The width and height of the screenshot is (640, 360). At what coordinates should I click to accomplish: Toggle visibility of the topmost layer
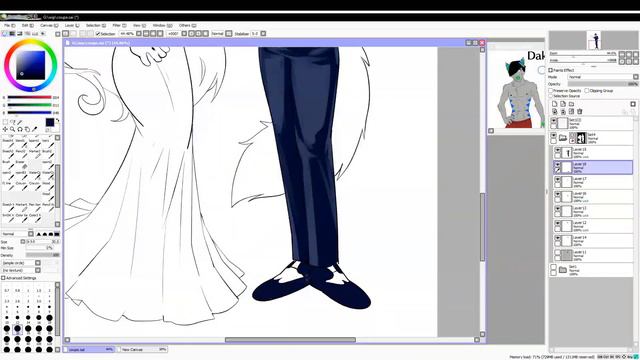[553, 120]
